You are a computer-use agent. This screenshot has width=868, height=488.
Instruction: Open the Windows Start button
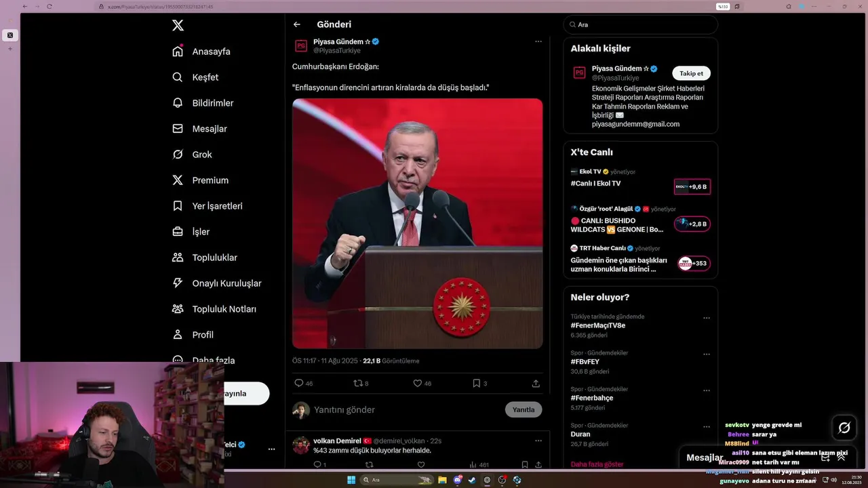pos(351,480)
